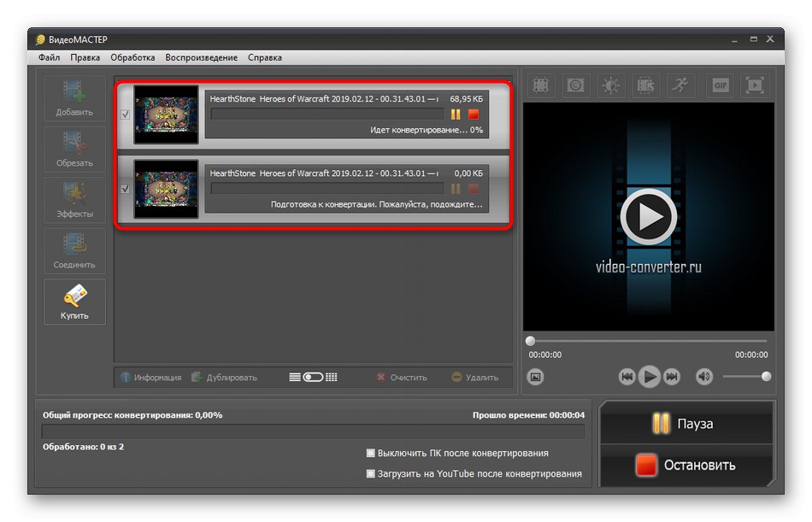The height and width of the screenshot is (522, 812).
Task: Open the Эффекты effects tool
Action: pyautogui.click(x=74, y=200)
